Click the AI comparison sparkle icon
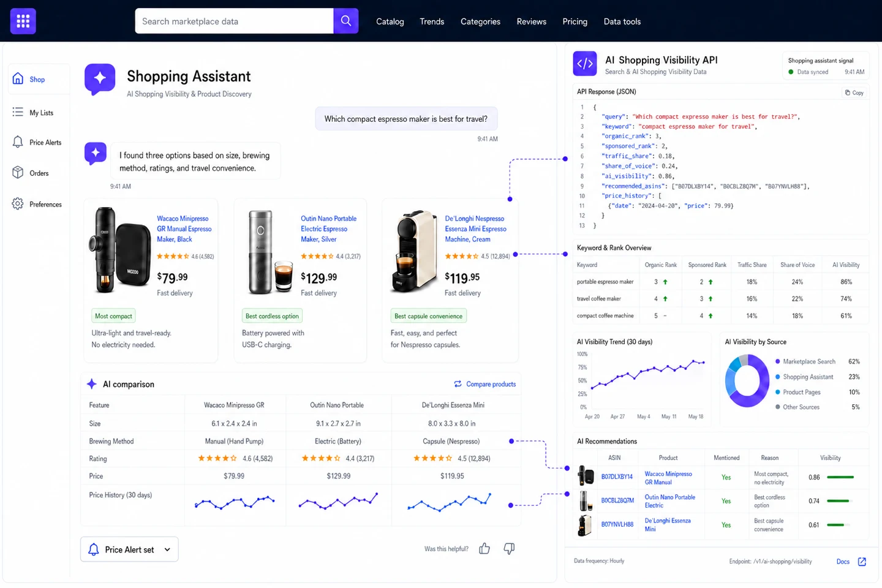 (92, 384)
